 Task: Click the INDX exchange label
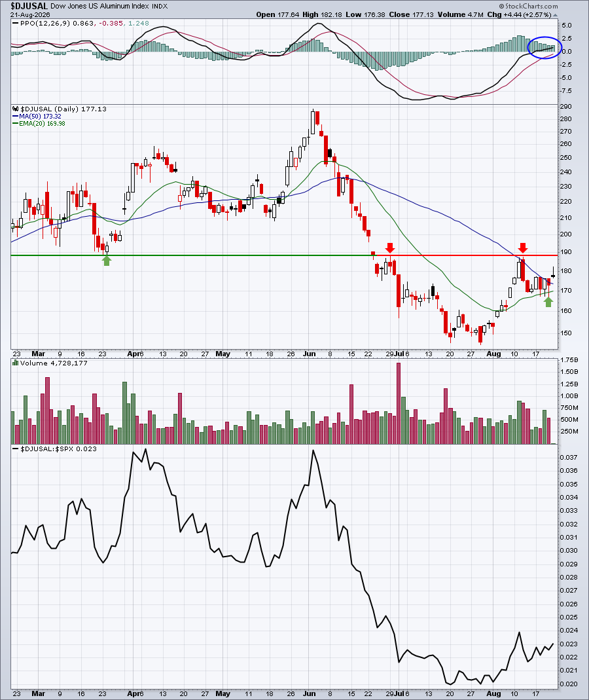[160, 7]
